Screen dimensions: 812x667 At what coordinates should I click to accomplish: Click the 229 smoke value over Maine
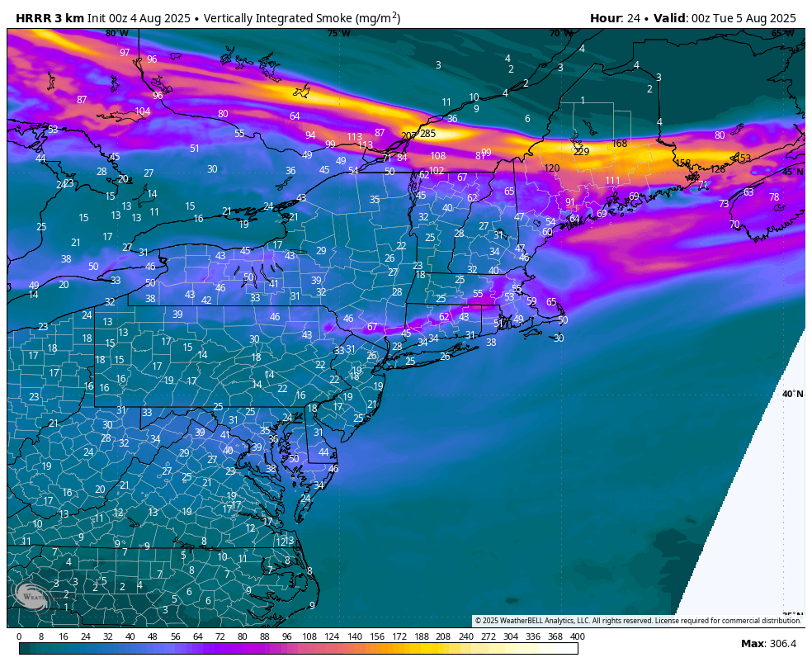tap(581, 152)
